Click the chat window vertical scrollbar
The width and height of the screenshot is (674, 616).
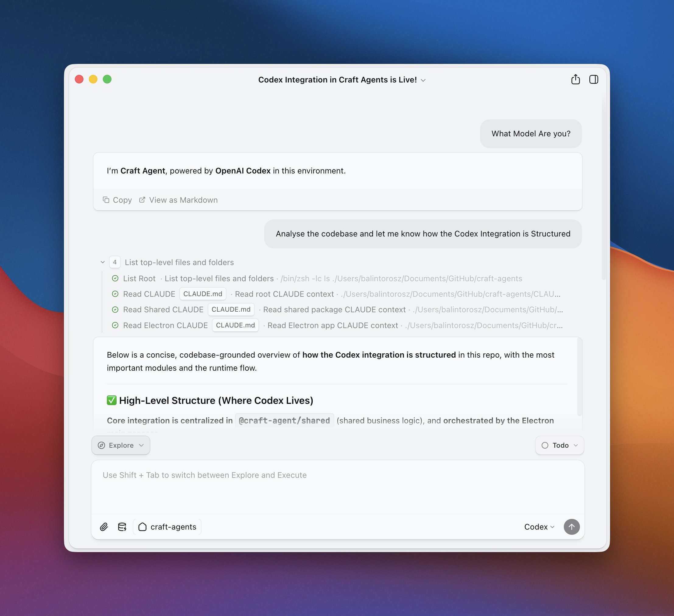point(603,187)
